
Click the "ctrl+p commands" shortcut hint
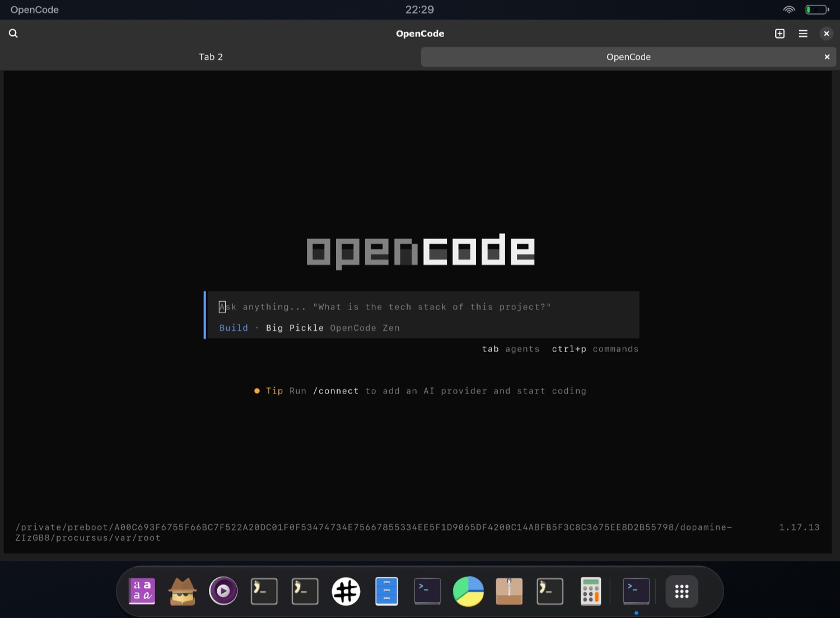[x=595, y=349]
